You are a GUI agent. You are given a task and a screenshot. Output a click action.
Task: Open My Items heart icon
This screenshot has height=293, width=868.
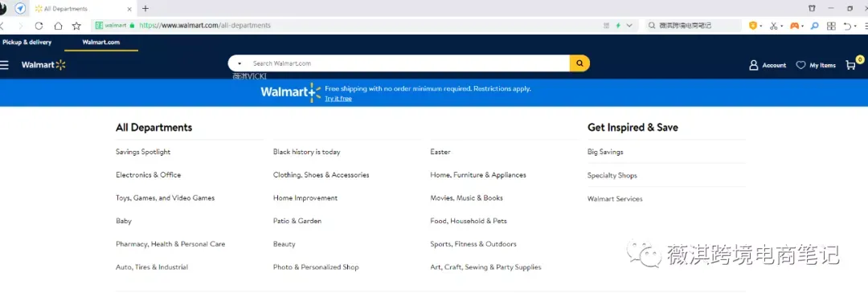[x=800, y=65]
